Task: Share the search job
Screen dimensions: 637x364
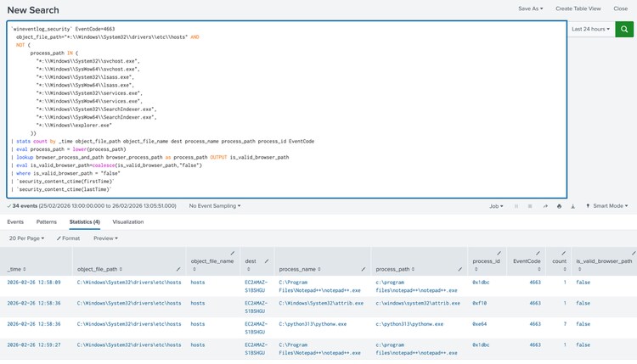Action: (x=545, y=206)
